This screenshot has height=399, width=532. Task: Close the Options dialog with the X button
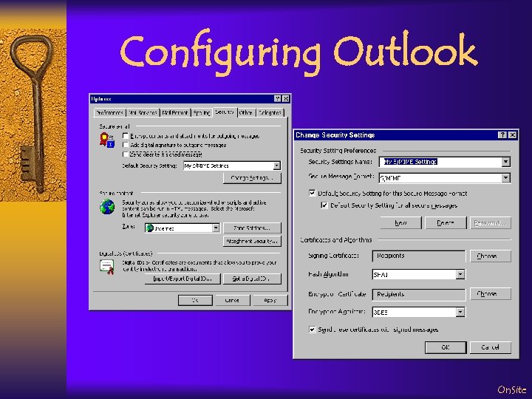(x=286, y=99)
